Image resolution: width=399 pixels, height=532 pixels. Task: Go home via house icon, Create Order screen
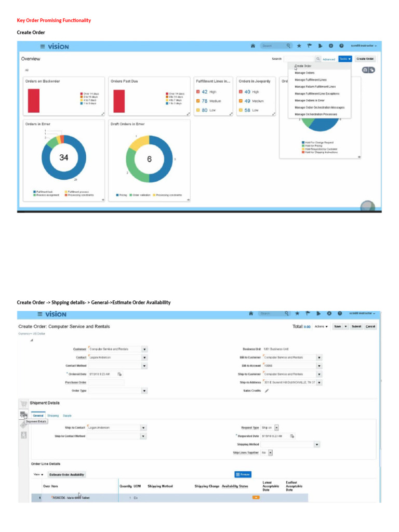coord(251,313)
